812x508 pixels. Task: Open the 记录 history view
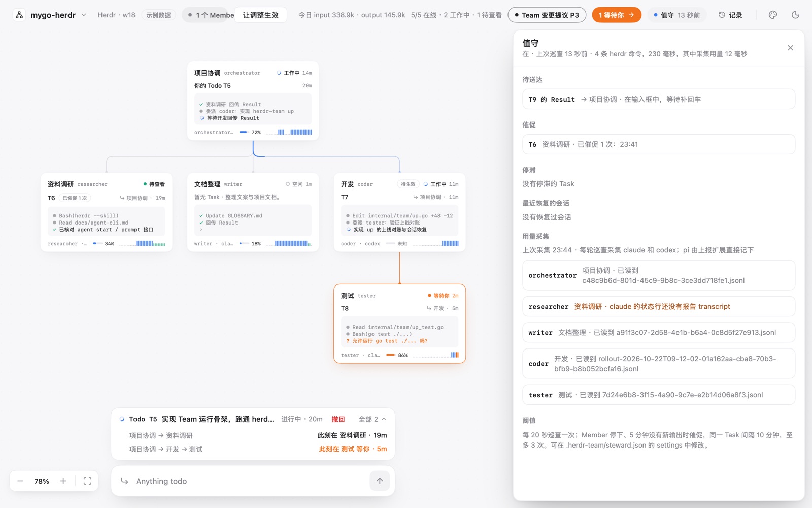pyautogui.click(x=730, y=15)
